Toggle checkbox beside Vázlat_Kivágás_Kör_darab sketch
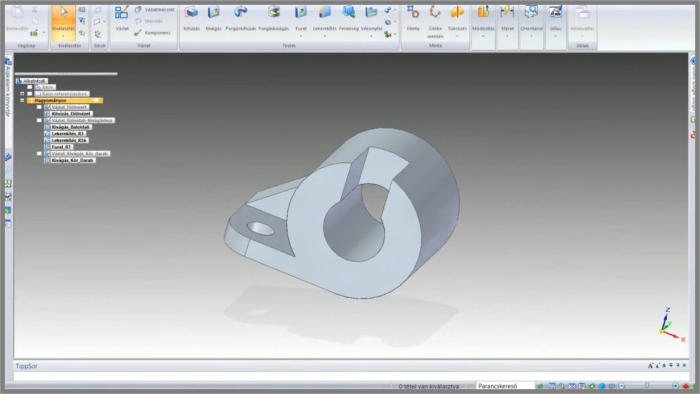This screenshot has width=700, height=394. pyautogui.click(x=39, y=153)
